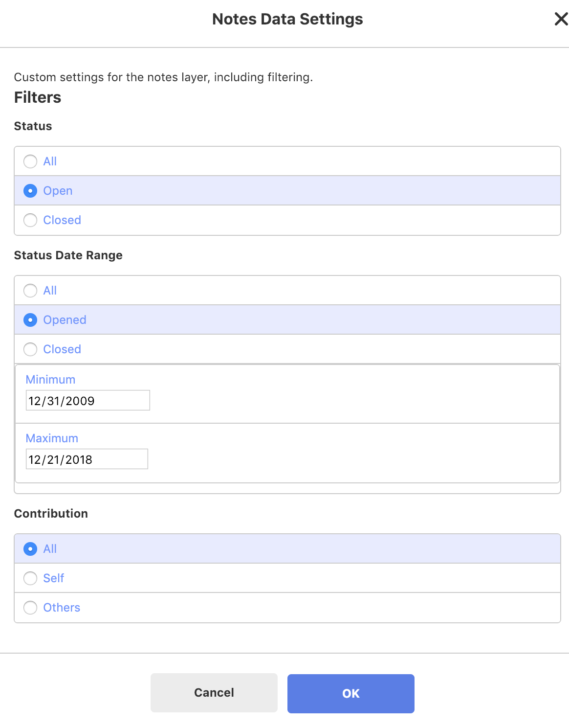Click the Opened date range label
The height and width of the screenshot is (728, 569).
point(65,320)
